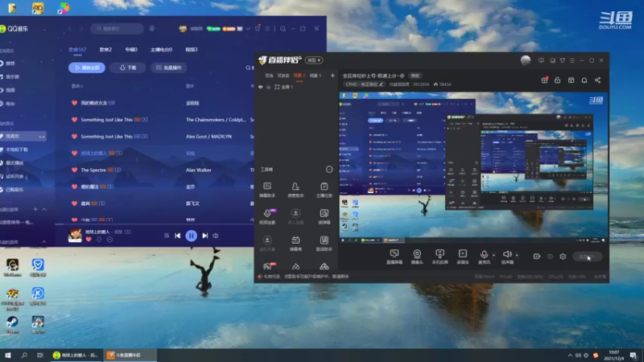Add 摄像头 camera source
644x362 pixels.
[417, 257]
